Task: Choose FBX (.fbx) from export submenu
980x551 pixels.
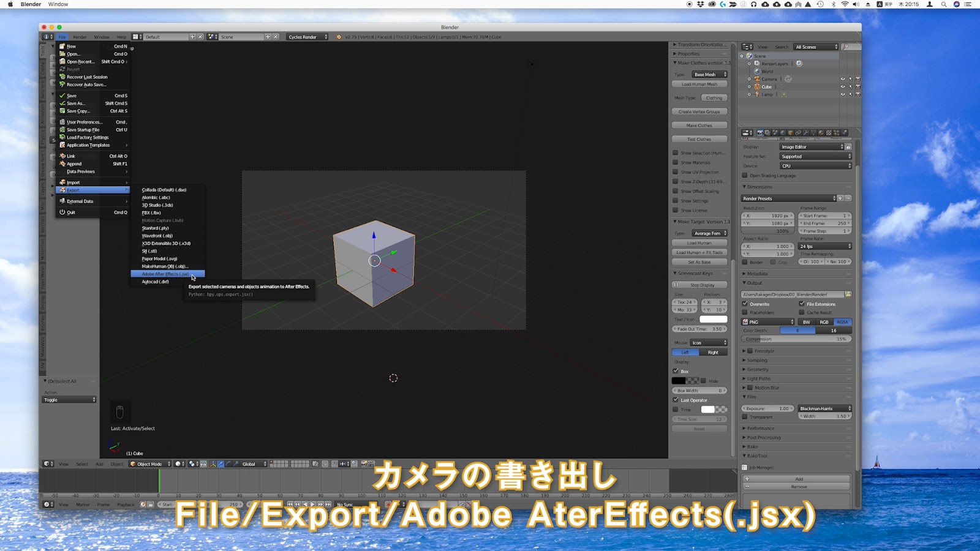Action: (168, 212)
